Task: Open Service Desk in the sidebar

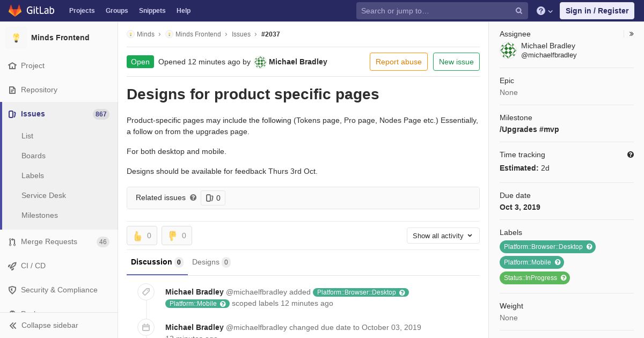Action: (43, 195)
